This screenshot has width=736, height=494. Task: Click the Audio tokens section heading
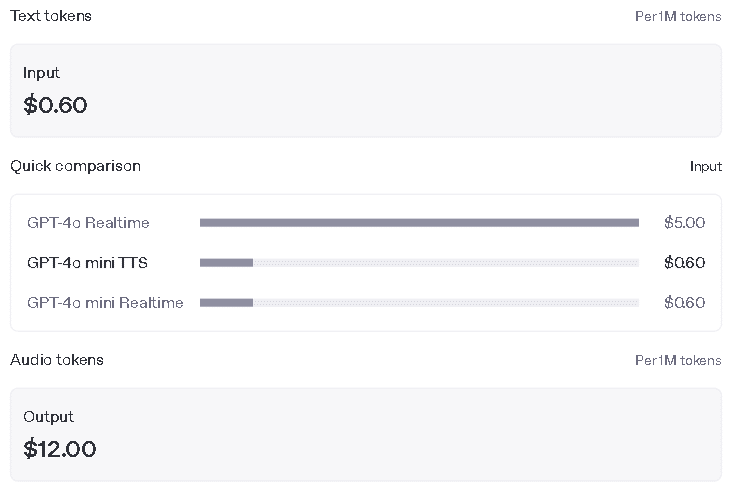[x=57, y=360]
